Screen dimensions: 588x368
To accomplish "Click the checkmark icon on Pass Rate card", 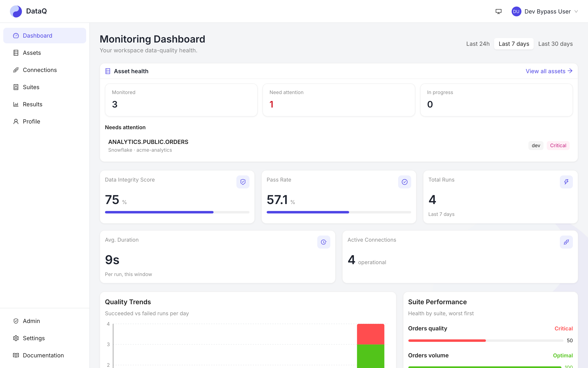I will click(404, 182).
